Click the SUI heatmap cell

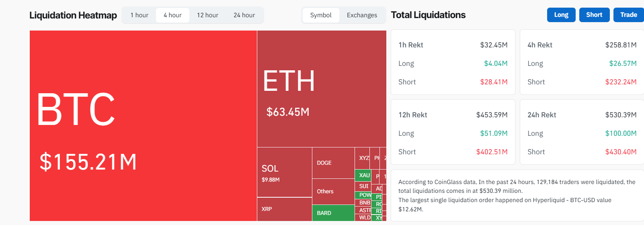[363, 186]
